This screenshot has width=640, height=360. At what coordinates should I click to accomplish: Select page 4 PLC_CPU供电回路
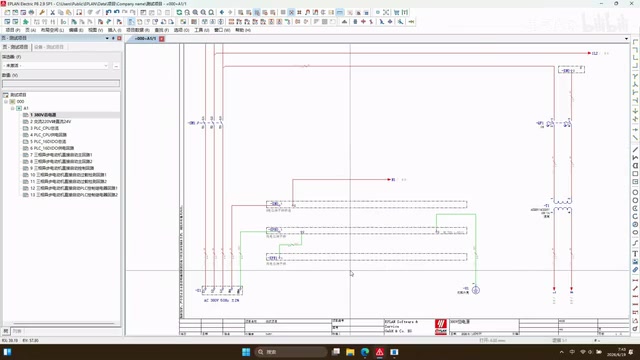48,135
